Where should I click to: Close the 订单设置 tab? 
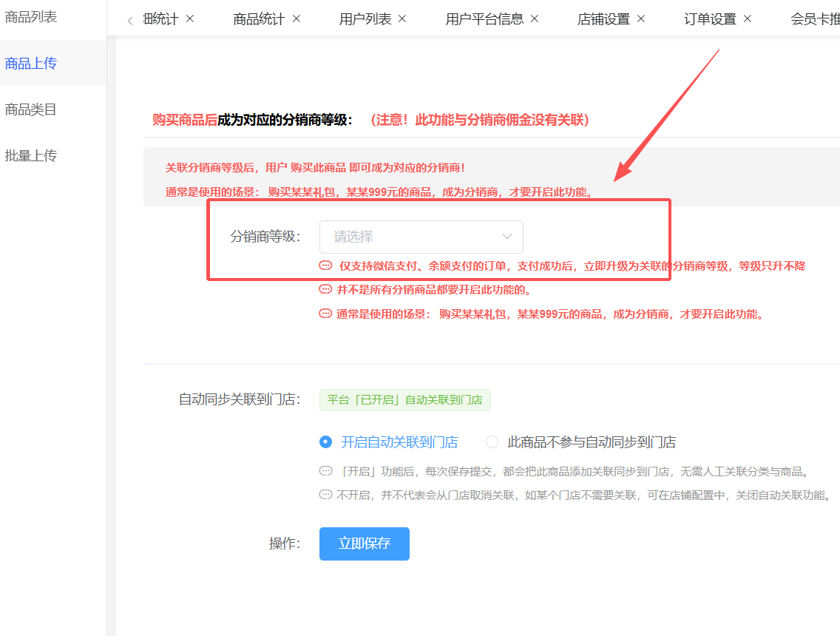point(748,18)
